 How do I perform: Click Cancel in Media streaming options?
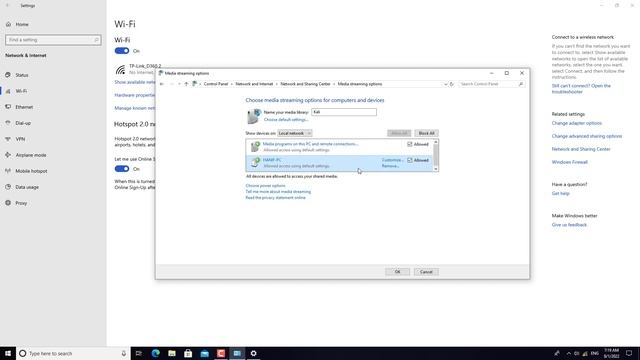click(426, 272)
